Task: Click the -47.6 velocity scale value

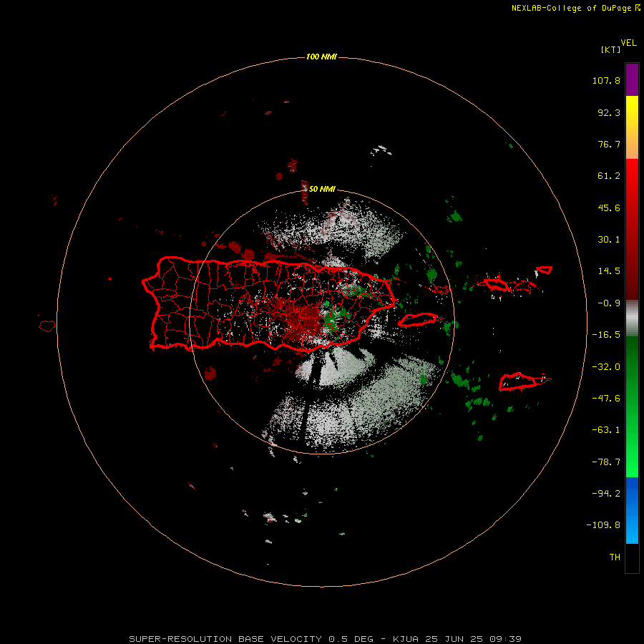Action: click(606, 399)
